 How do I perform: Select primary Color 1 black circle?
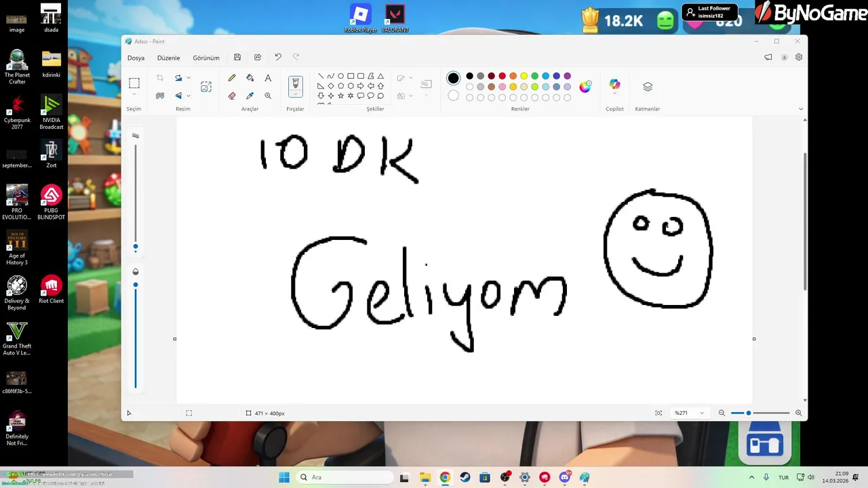point(454,78)
